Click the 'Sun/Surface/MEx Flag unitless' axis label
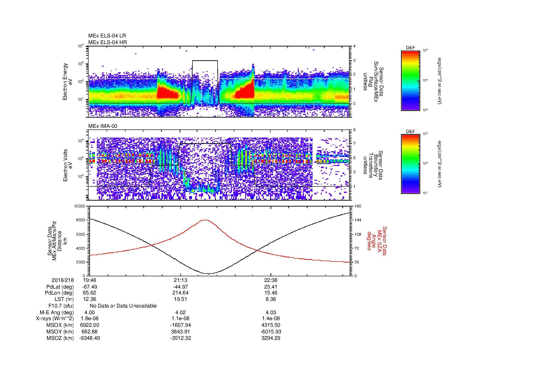 (373, 82)
